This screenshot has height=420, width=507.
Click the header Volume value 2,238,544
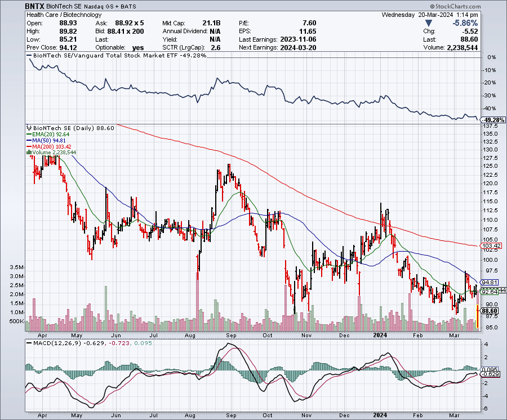click(462, 47)
